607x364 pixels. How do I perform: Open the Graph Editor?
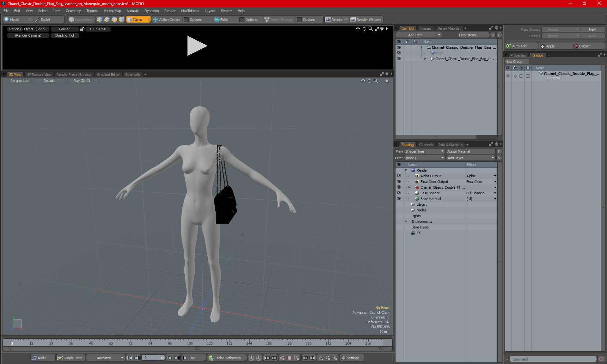click(70, 358)
